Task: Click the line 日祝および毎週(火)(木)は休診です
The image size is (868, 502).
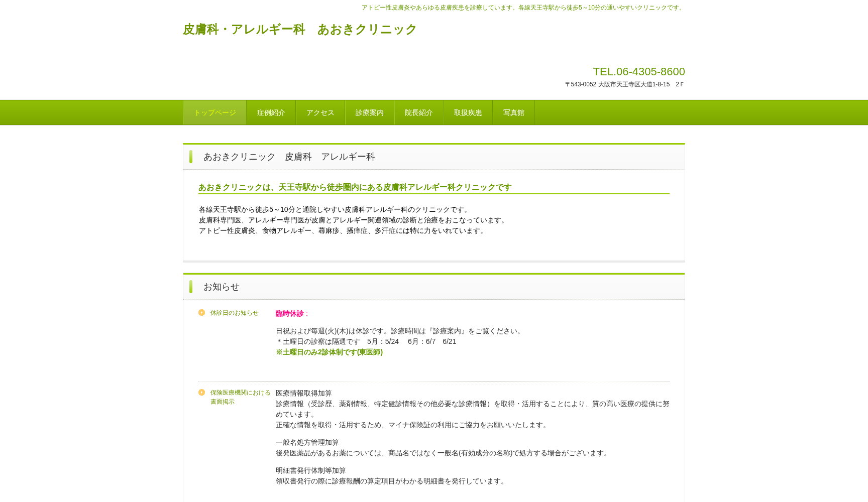Action: coord(400,331)
